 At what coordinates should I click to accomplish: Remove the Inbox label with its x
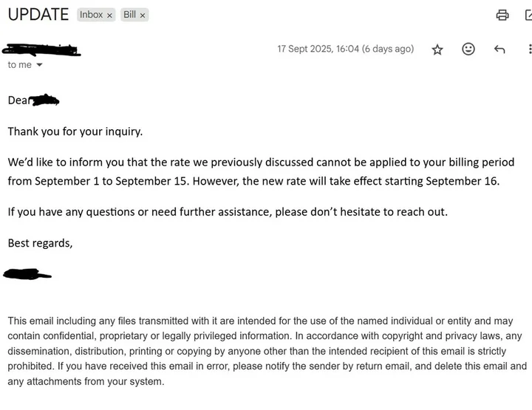point(109,15)
